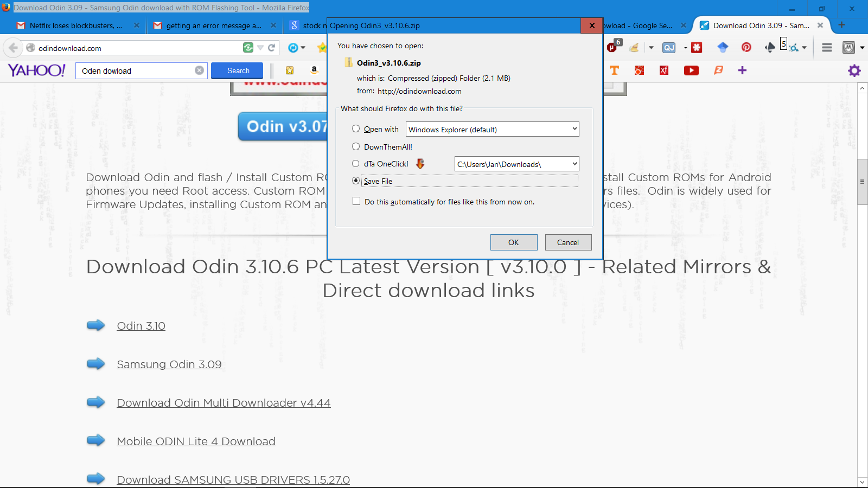This screenshot has height=488, width=868.
Task: Click the page vertical scrollbar thumb
Action: pos(862,182)
